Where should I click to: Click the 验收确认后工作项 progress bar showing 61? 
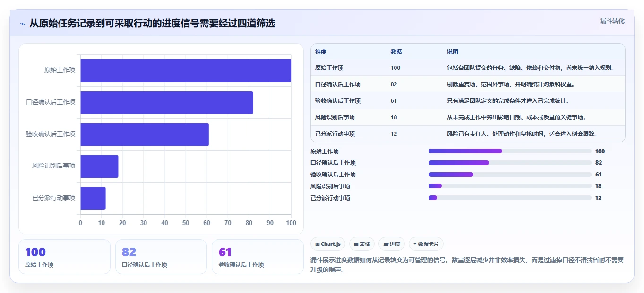510,175
